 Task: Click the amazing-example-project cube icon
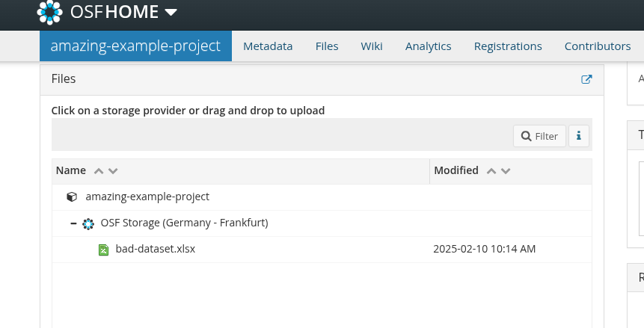(x=72, y=197)
